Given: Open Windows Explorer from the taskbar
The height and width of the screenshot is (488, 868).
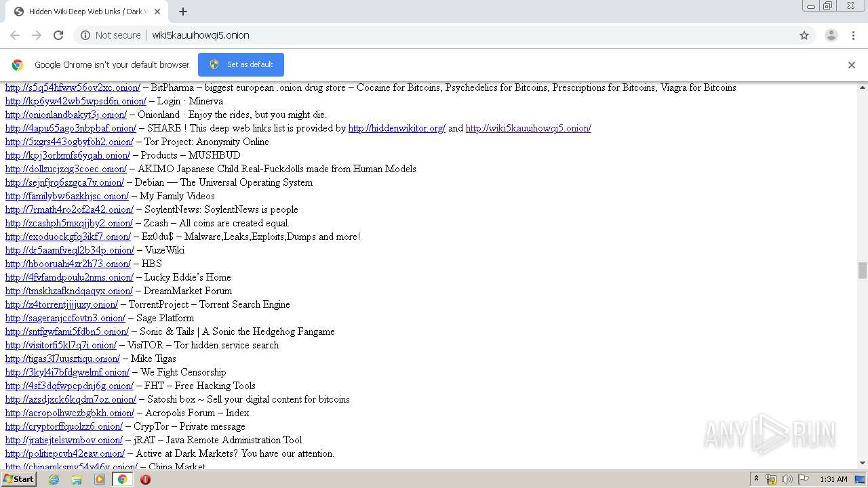Looking at the screenshot, I should 77,479.
